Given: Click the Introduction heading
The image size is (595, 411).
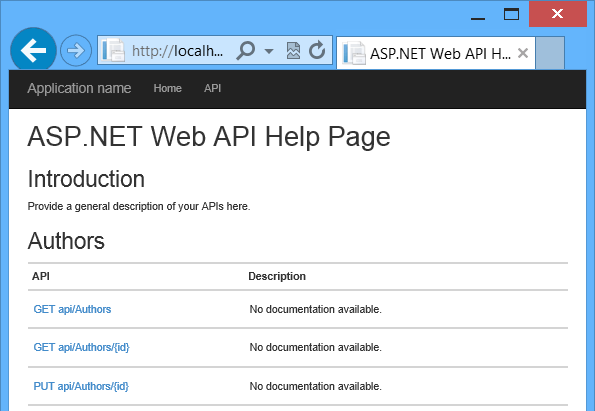Looking at the screenshot, I should (x=86, y=179).
